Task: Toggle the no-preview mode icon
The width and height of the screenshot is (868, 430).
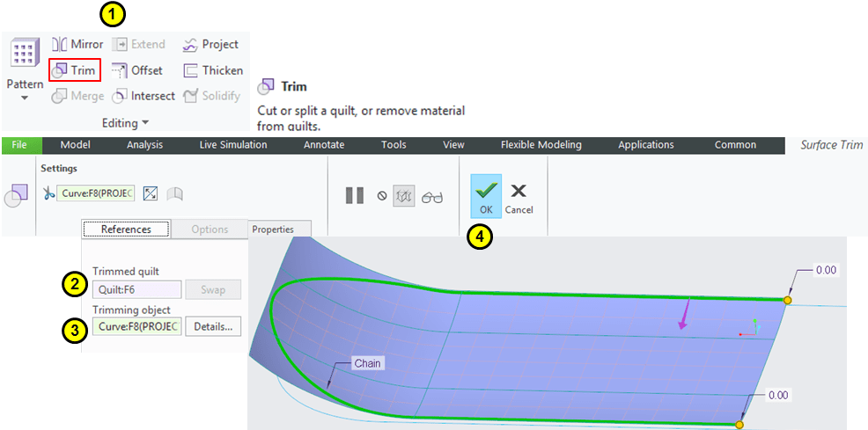Action: pos(382,196)
